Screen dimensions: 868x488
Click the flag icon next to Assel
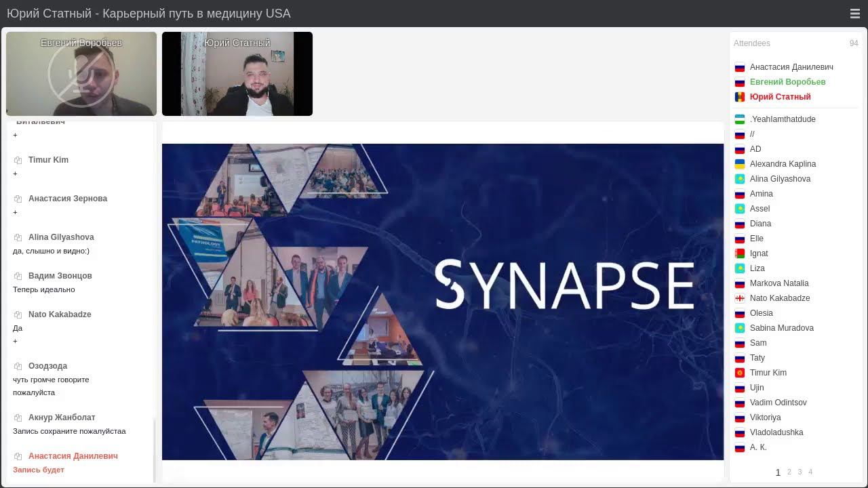[740, 209]
